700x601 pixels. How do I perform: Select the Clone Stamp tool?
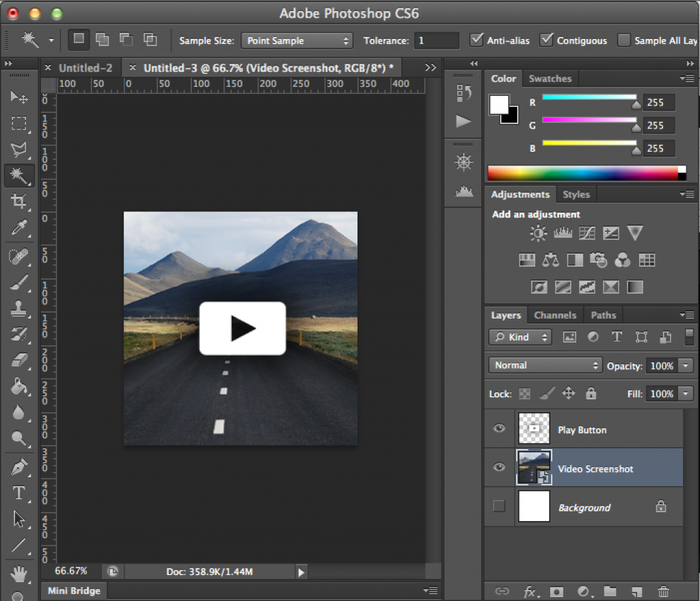tap(18, 308)
